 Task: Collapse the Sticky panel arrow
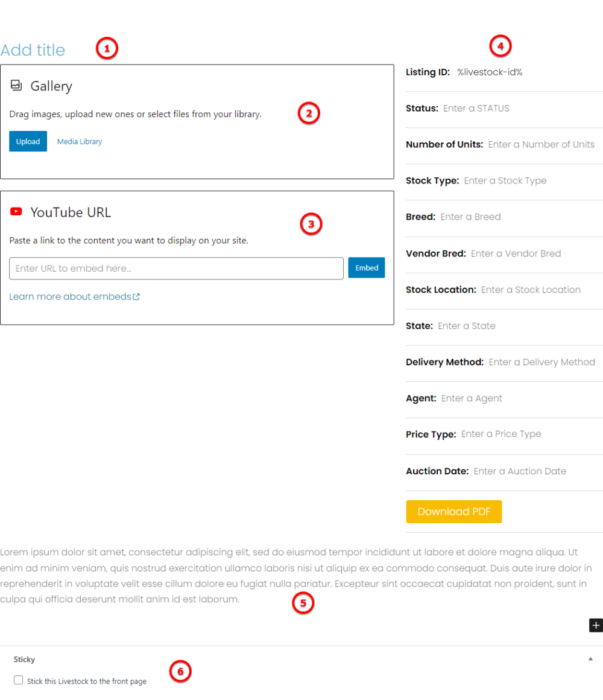590,659
